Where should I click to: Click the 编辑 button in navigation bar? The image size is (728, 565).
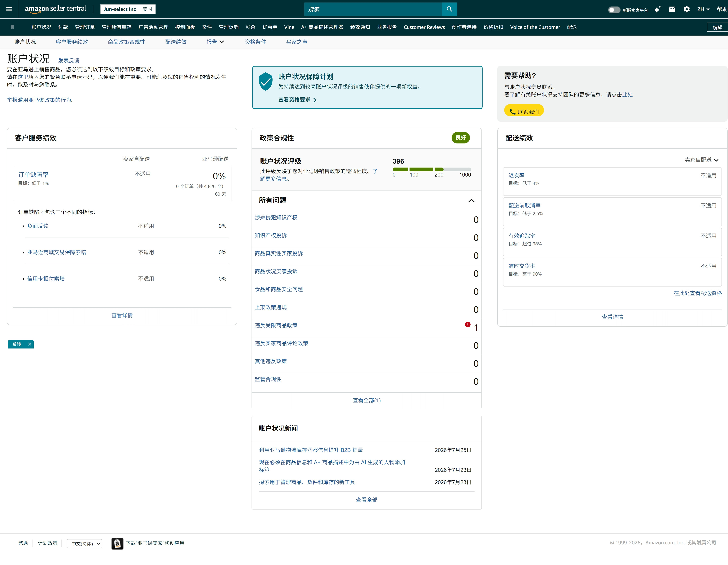tap(717, 27)
